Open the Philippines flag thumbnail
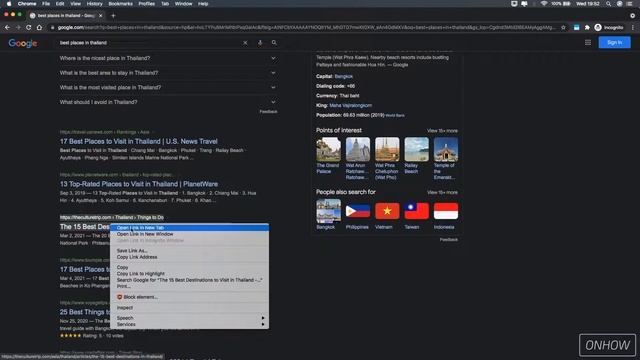 (358, 211)
